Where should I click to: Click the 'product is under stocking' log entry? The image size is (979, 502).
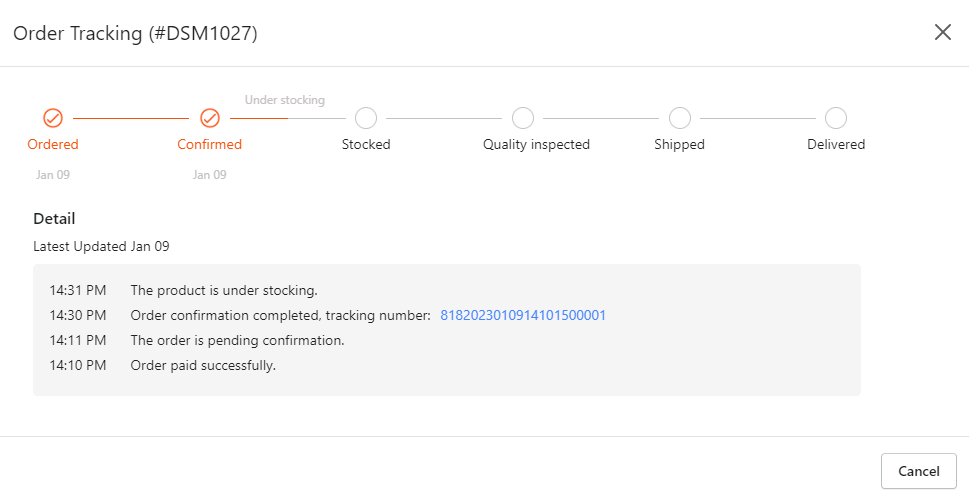click(224, 290)
